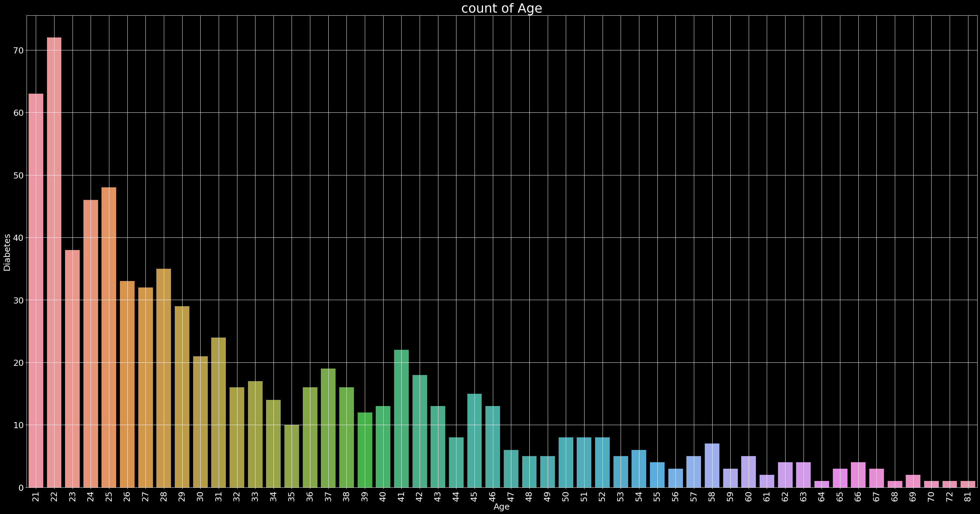Select the bar for age 31

pos(218,412)
